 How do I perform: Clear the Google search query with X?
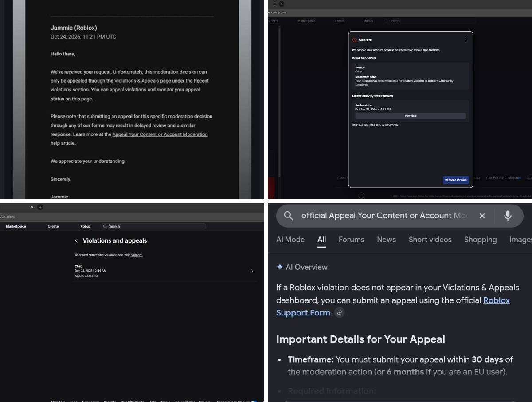(x=482, y=216)
